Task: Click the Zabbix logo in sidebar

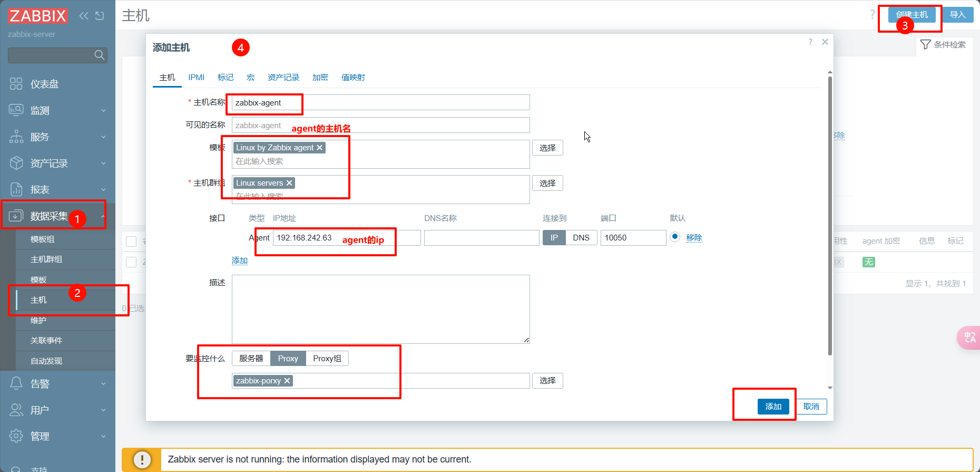Action: click(x=37, y=16)
